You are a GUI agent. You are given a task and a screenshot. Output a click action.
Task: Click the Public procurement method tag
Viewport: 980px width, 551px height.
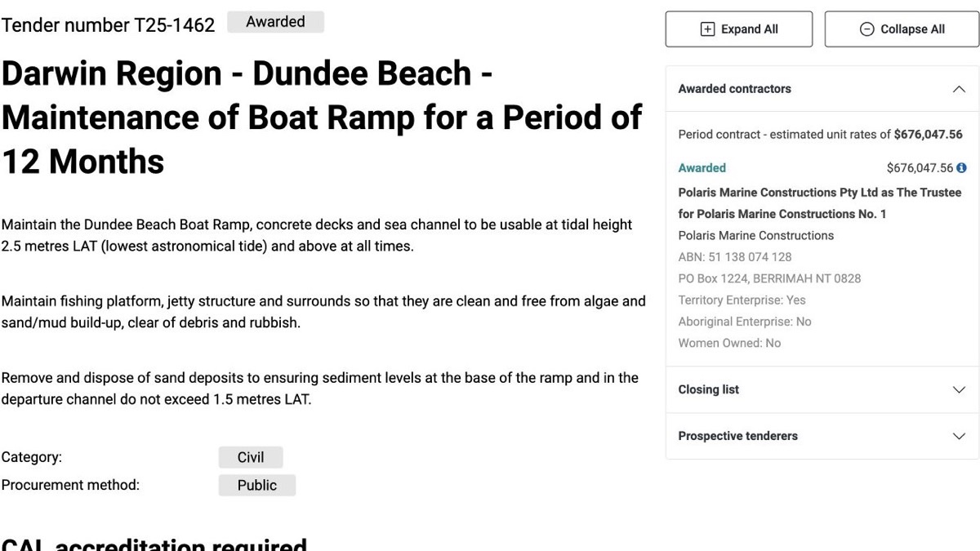coord(257,485)
